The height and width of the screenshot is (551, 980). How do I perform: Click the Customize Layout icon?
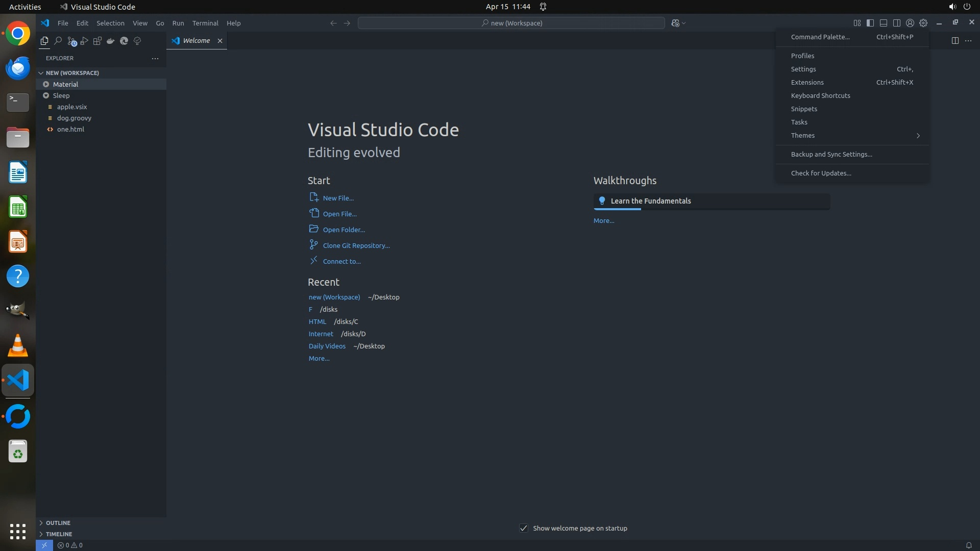pos(857,23)
